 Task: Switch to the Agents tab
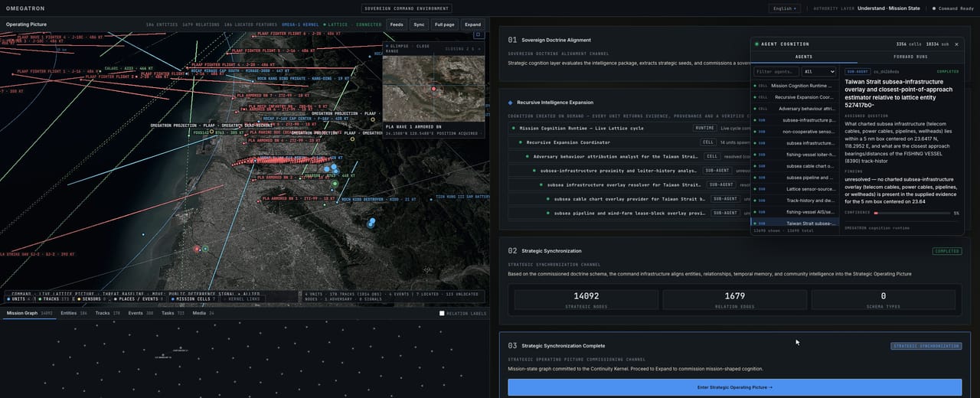click(x=804, y=57)
